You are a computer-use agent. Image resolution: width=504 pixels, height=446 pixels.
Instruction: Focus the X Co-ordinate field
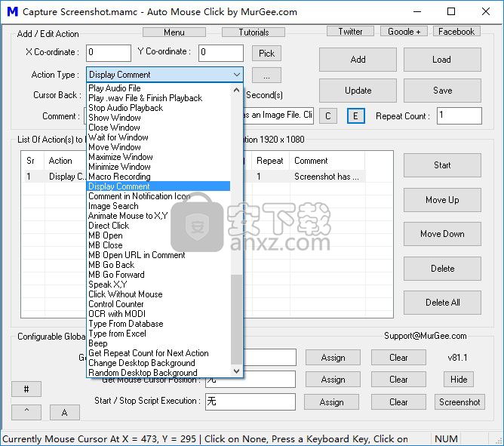click(x=109, y=53)
